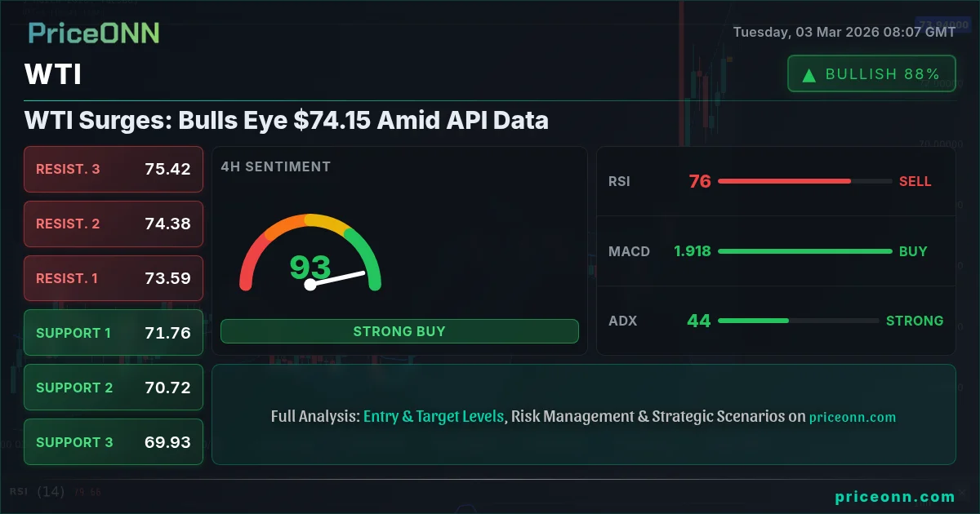
Task: Click the MACD indicator label
Action: [x=630, y=251]
